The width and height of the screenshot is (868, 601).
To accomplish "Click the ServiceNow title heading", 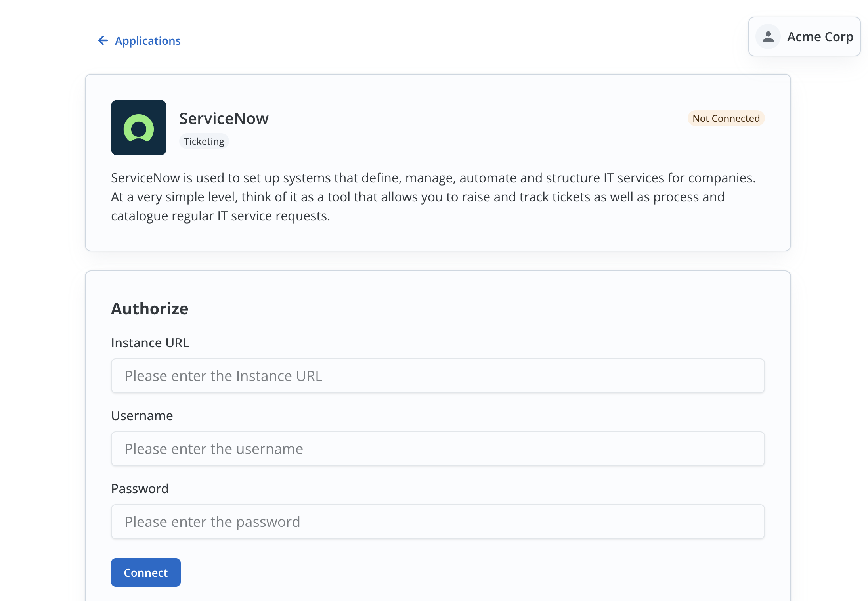I will point(224,118).
